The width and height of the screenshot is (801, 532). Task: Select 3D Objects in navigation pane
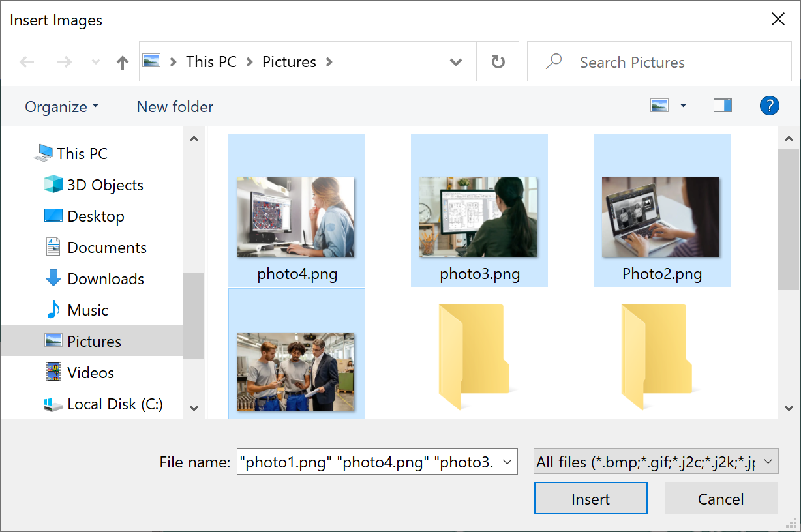(x=104, y=185)
